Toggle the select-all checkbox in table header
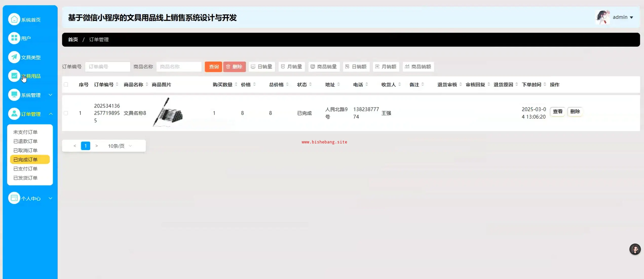The image size is (644, 279). pos(66,85)
